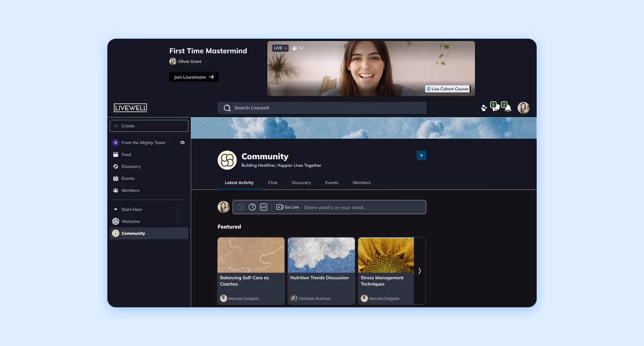Open the poll creation icon
This screenshot has height=346, width=644.
(252, 207)
